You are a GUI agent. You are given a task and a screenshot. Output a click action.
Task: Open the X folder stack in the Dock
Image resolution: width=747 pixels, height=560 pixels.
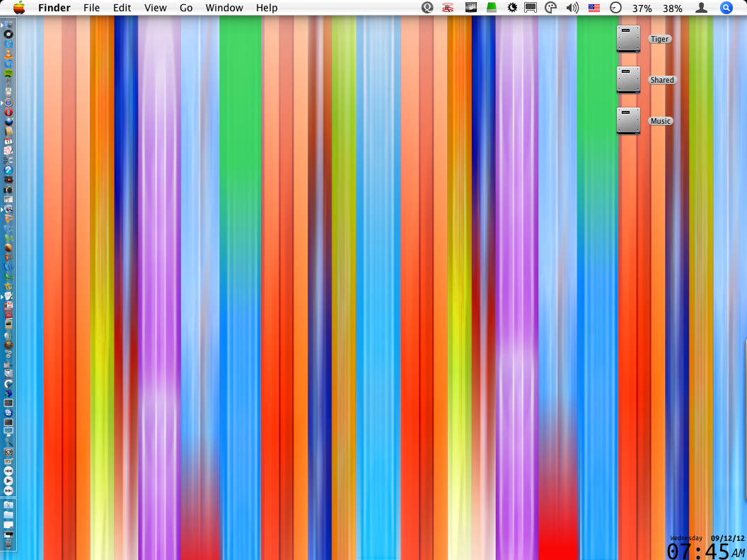click(x=8, y=505)
